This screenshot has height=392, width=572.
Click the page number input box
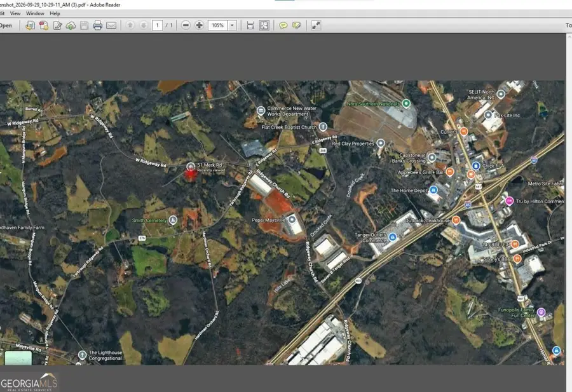pyautogui.click(x=157, y=25)
